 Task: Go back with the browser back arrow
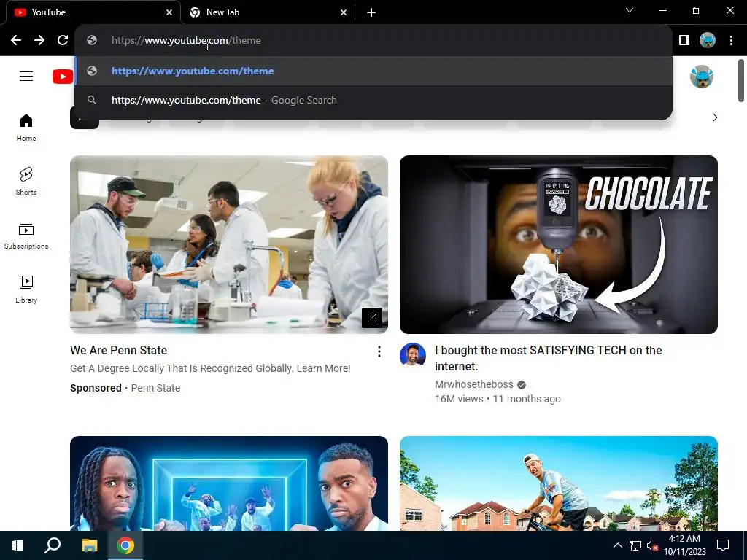tap(16, 41)
